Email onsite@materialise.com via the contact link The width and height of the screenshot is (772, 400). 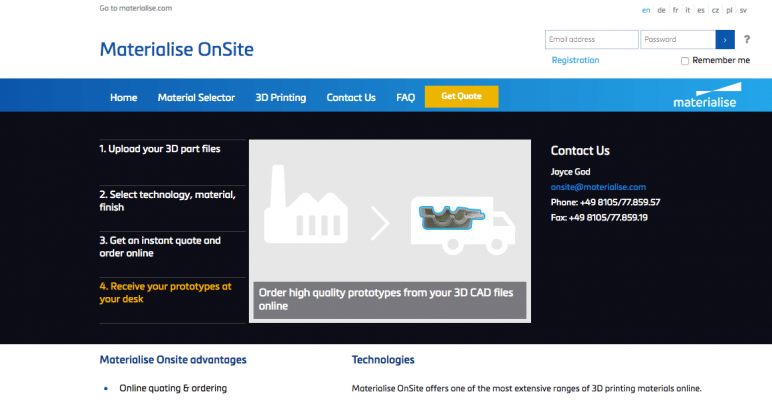[x=598, y=187]
